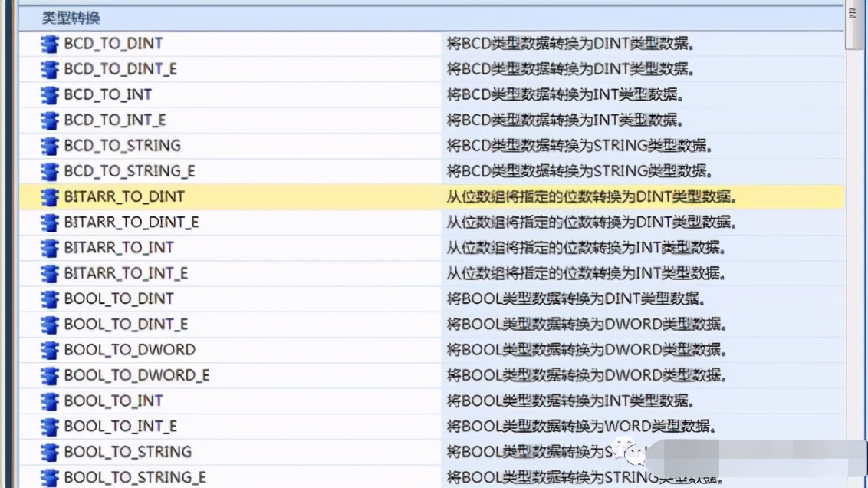
Task: Click the highlighted BITARR_TO_DINT description cell
Action: pos(591,197)
